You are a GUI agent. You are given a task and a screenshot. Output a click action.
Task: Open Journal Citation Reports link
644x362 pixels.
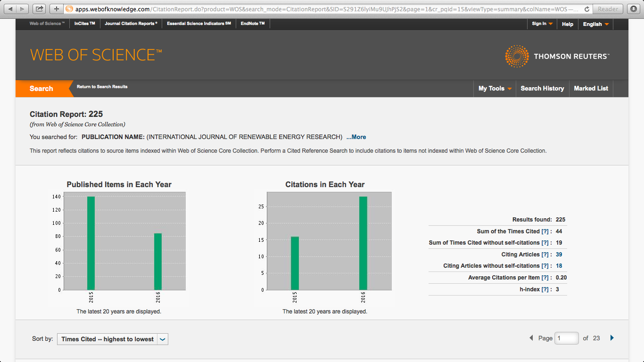[x=131, y=24]
